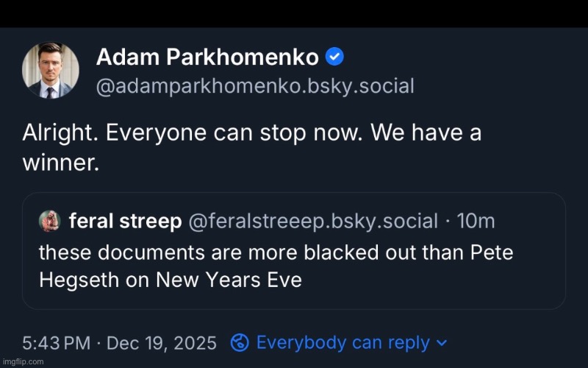Click the "Dec 19, 2025" post date
The height and width of the screenshot is (368, 588).
coord(162,343)
